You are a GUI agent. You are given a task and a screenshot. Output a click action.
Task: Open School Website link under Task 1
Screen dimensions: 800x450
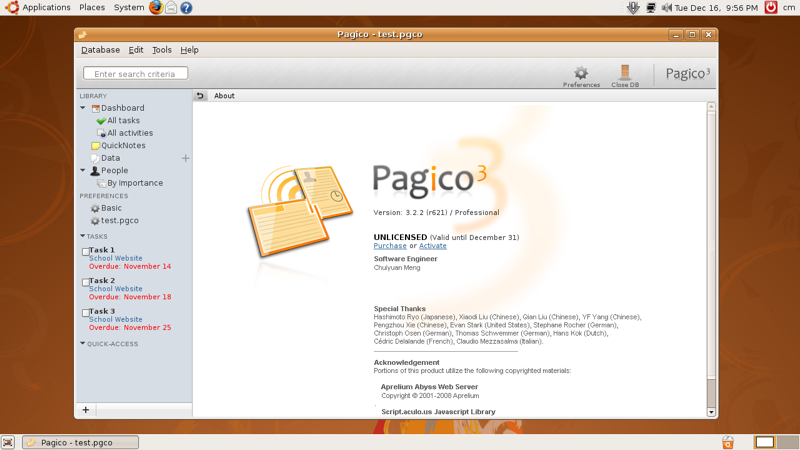click(116, 258)
